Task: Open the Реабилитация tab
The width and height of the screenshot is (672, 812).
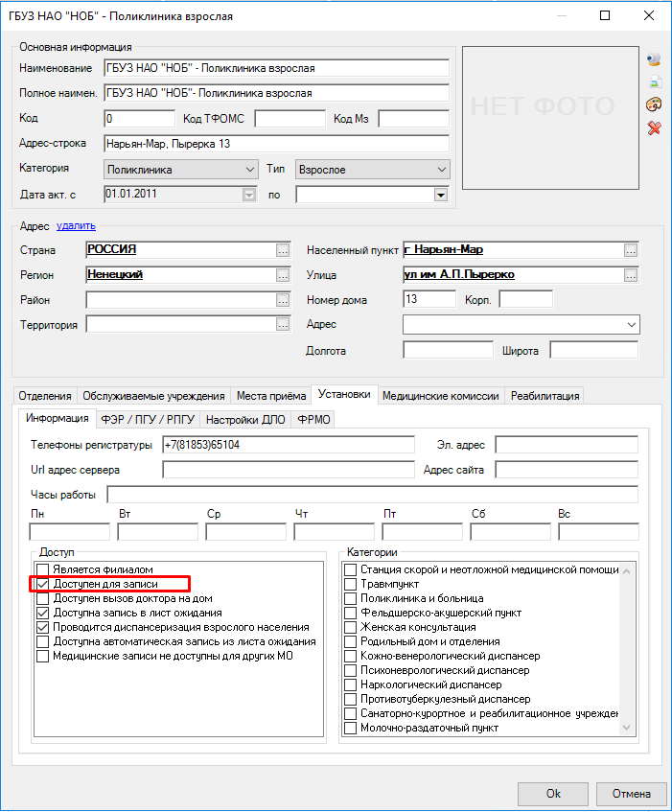Action: coord(545,396)
